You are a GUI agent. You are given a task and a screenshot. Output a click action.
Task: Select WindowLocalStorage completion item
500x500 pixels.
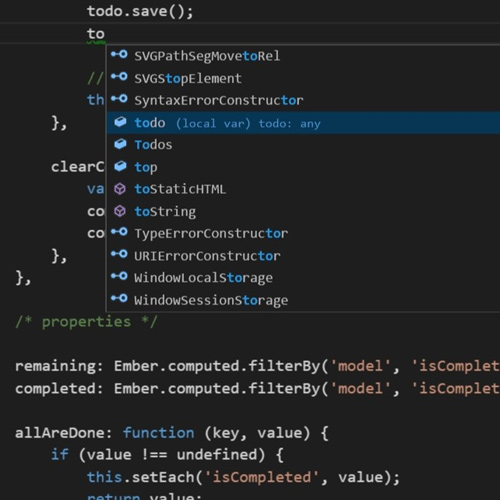pos(303,278)
